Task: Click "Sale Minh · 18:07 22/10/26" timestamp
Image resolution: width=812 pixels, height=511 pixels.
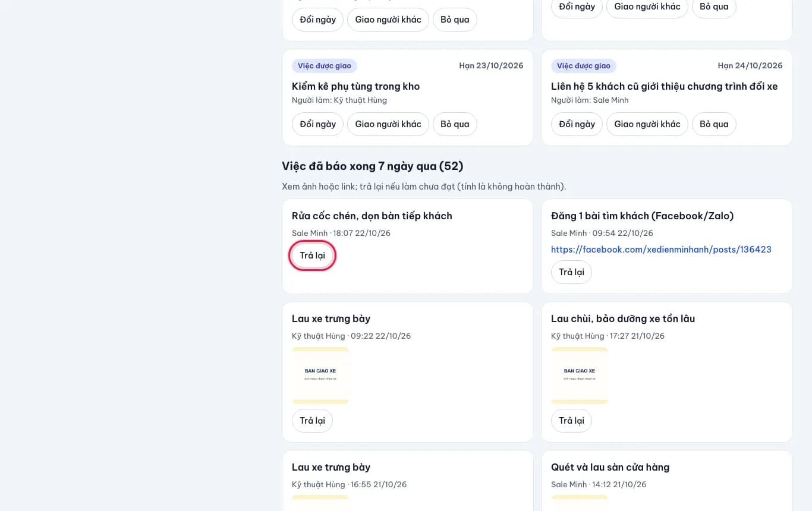Action: point(341,233)
